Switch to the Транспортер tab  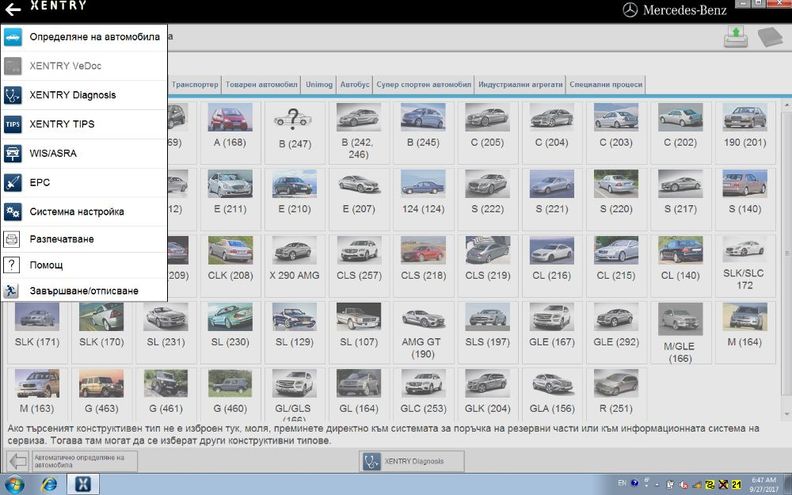(194, 84)
